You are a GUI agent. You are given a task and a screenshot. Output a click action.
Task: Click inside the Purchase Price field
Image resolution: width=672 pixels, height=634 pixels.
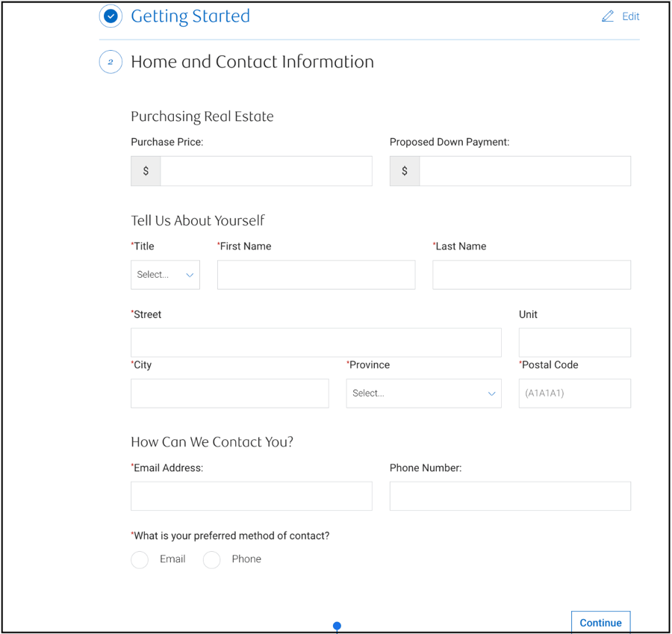click(265, 171)
